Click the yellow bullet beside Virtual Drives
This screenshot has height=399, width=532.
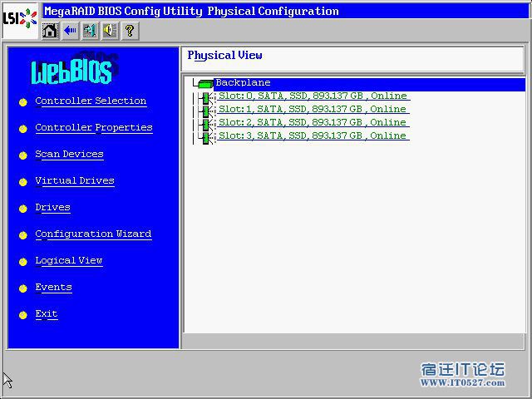[x=23, y=182]
